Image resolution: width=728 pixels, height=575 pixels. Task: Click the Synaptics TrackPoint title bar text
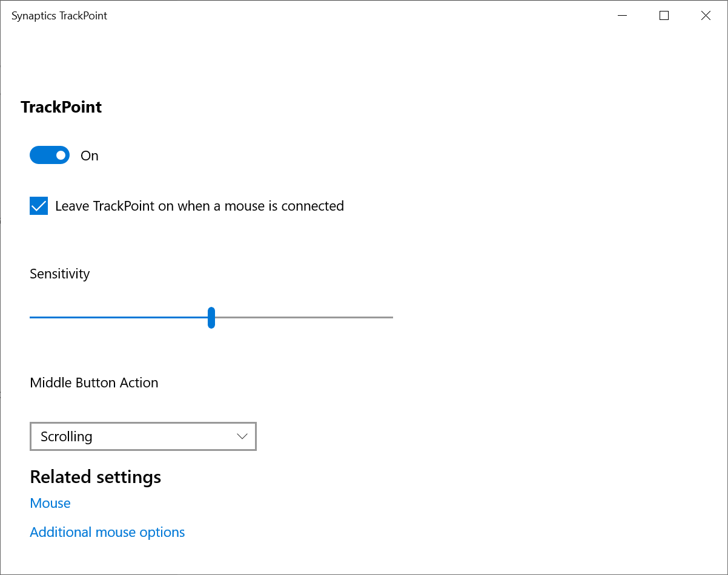pyautogui.click(x=59, y=15)
